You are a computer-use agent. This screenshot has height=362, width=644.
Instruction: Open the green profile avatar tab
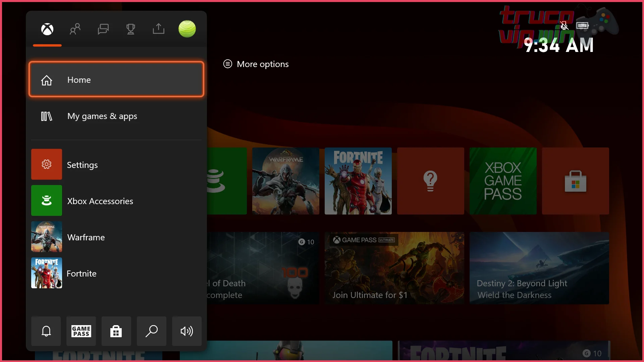[187, 29]
